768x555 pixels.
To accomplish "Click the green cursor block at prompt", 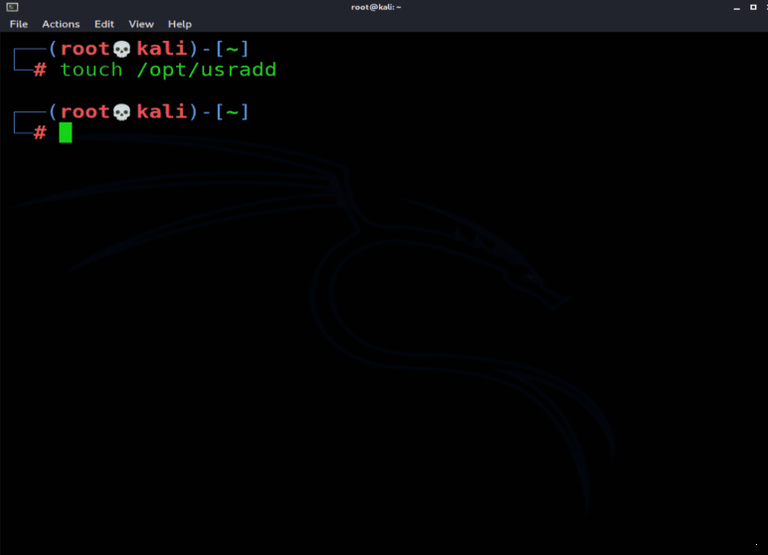I will point(66,133).
